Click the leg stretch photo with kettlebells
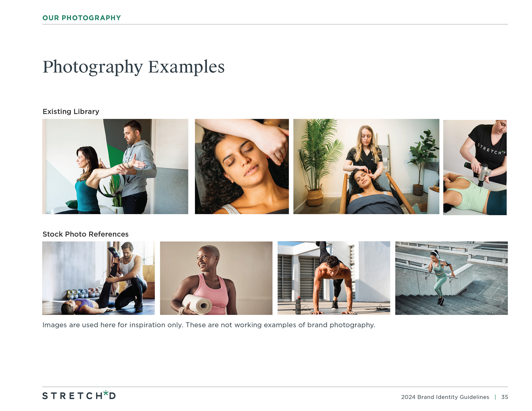Screen dimensions: 532x411 click(98, 278)
